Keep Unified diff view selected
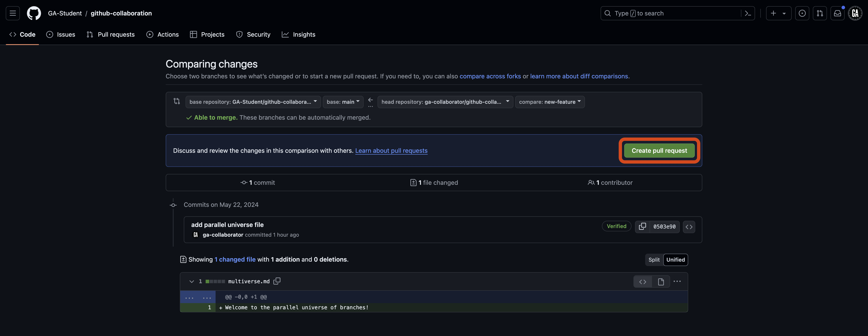This screenshot has height=336, width=868. [675, 259]
